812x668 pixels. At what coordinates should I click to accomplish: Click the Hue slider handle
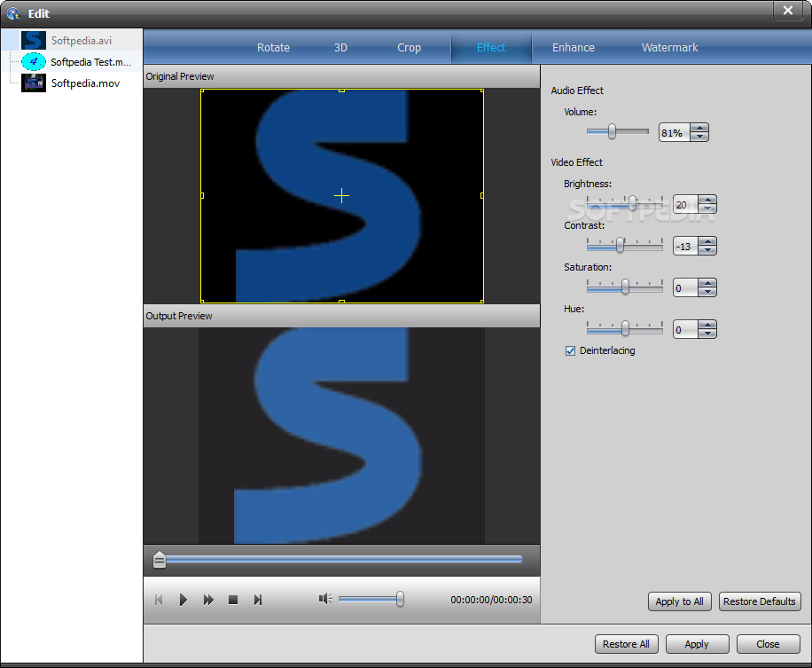(625, 328)
